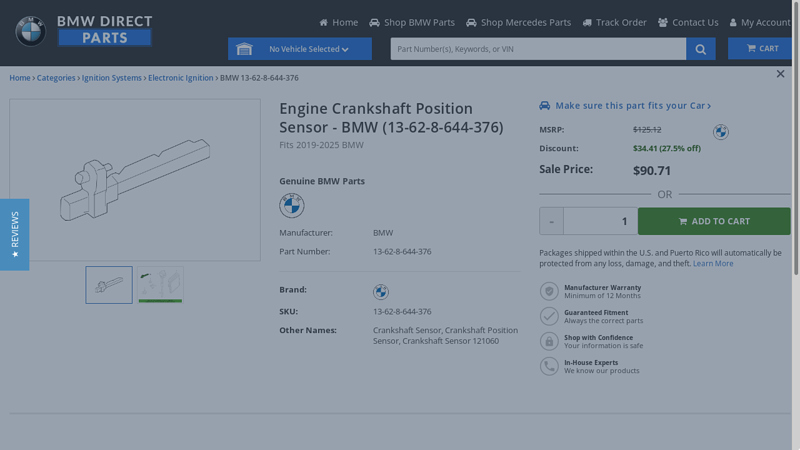The height and width of the screenshot is (450, 800).
Task: Open Shop BMW Parts menu item
Action: 412,22
